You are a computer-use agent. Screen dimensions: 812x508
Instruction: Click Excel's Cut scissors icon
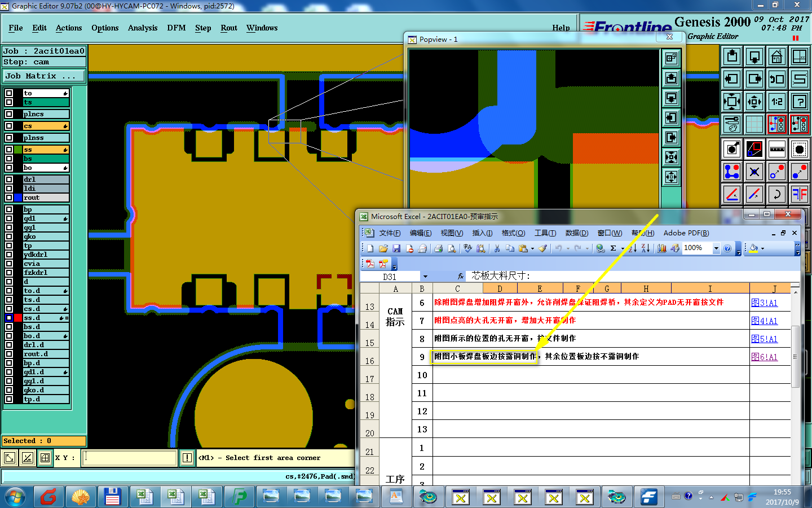(497, 248)
